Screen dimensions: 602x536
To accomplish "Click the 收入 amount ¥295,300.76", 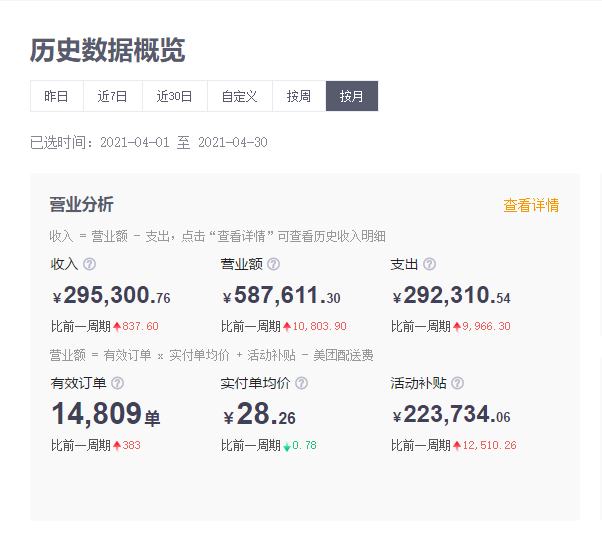I will click(111, 296).
